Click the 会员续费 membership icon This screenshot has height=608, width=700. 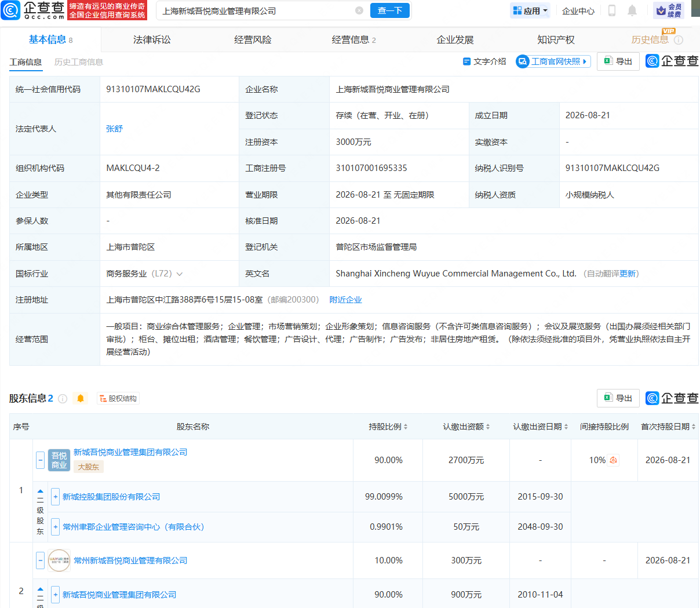pyautogui.click(x=668, y=10)
